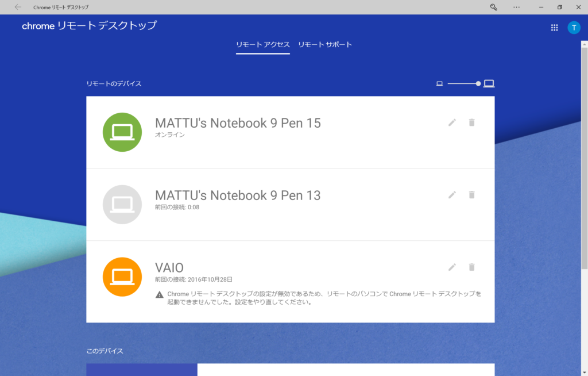Click the chrome リモート デスクトップ logo

[89, 25]
